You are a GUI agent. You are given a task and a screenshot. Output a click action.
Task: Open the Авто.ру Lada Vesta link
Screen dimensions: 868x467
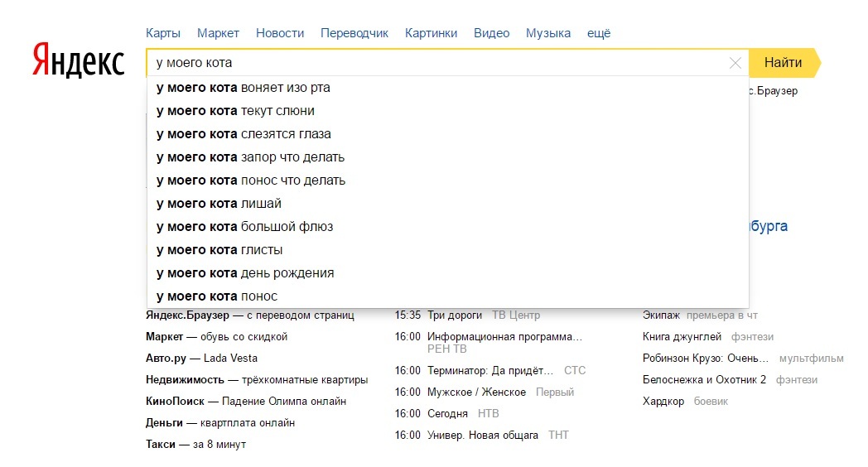201,359
